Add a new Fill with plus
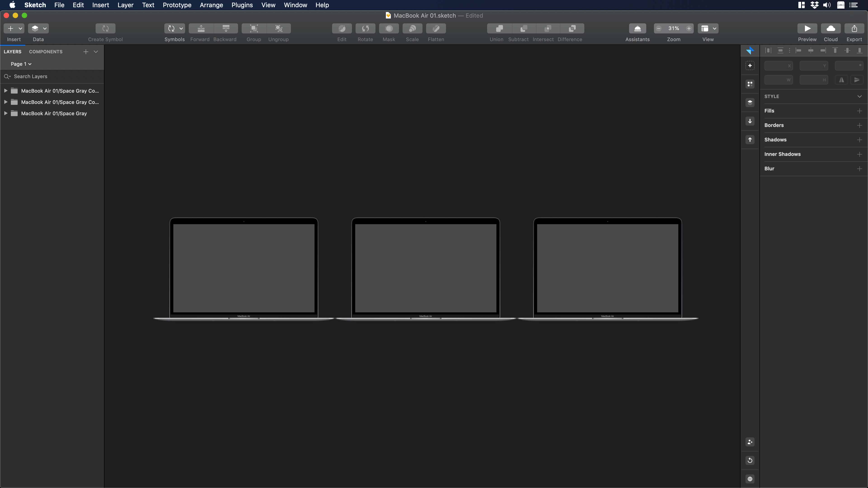Screen dimensions: 868x488 coord(859,111)
